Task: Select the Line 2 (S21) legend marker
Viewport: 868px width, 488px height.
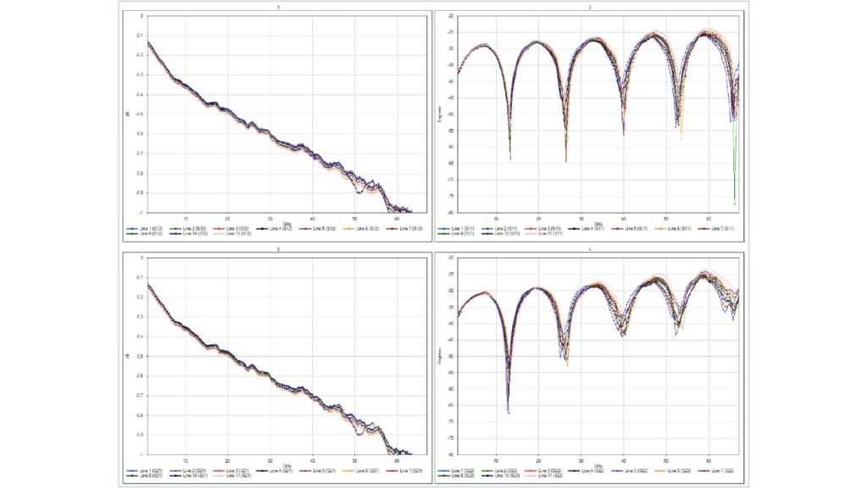Action: [x=175, y=468]
